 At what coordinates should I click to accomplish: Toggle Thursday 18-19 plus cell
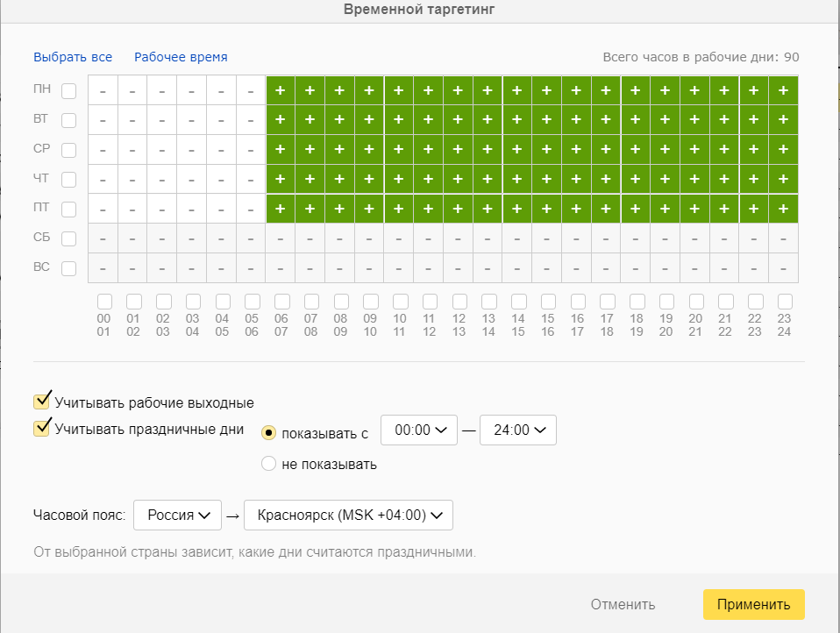pos(636,179)
